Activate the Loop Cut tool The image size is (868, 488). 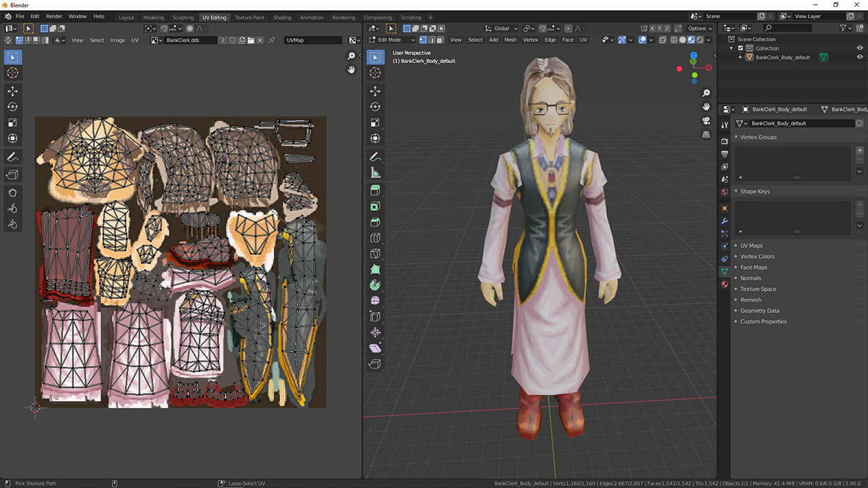tap(376, 238)
